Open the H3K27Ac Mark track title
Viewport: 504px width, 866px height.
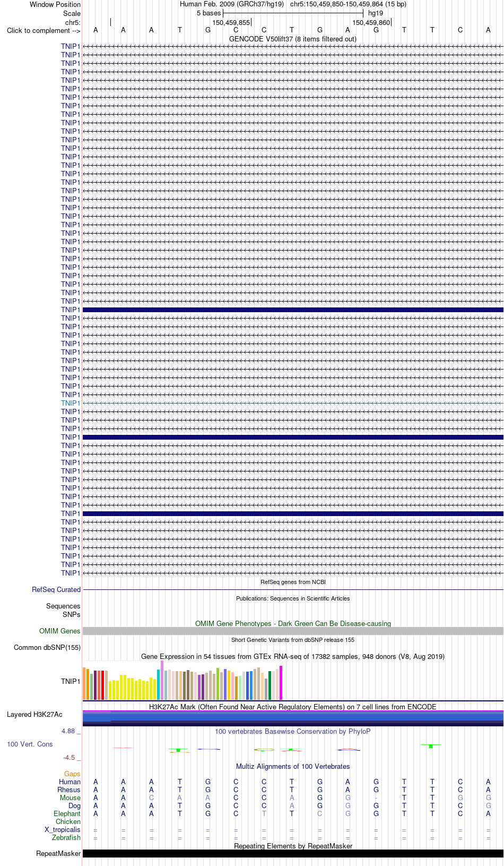click(x=293, y=707)
